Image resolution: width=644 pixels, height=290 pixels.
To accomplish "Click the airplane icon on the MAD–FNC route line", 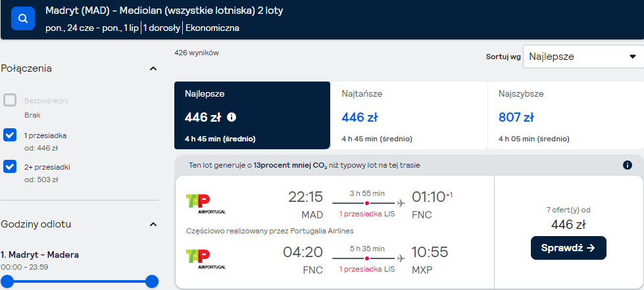I will pos(401,203).
